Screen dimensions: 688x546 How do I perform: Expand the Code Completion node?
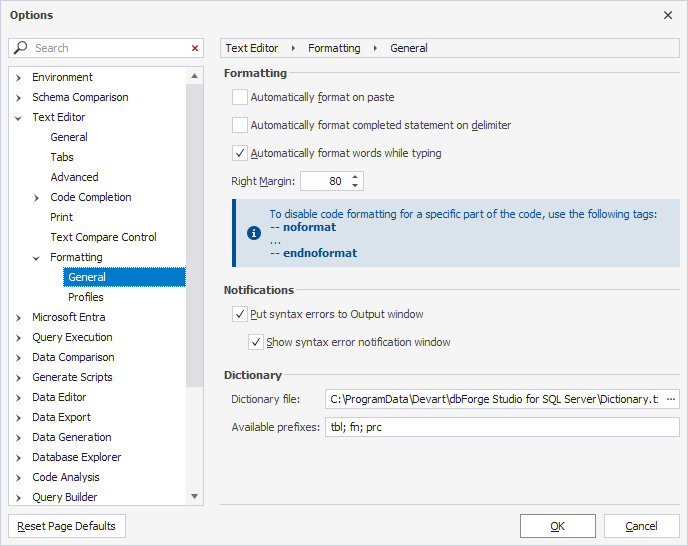click(36, 198)
